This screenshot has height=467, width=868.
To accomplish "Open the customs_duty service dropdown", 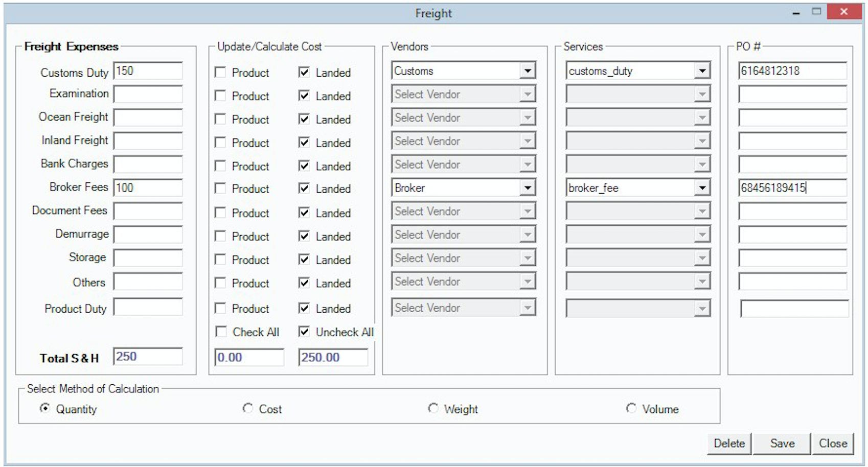I will coord(702,71).
